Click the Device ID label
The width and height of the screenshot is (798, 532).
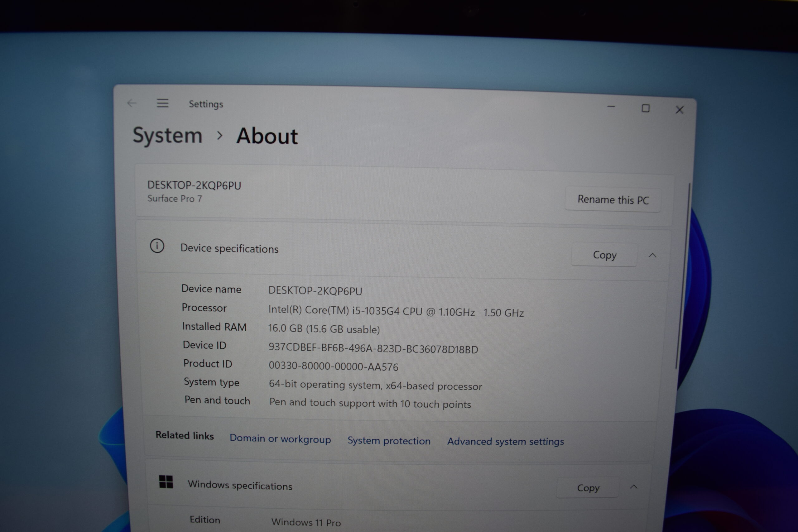click(x=204, y=345)
